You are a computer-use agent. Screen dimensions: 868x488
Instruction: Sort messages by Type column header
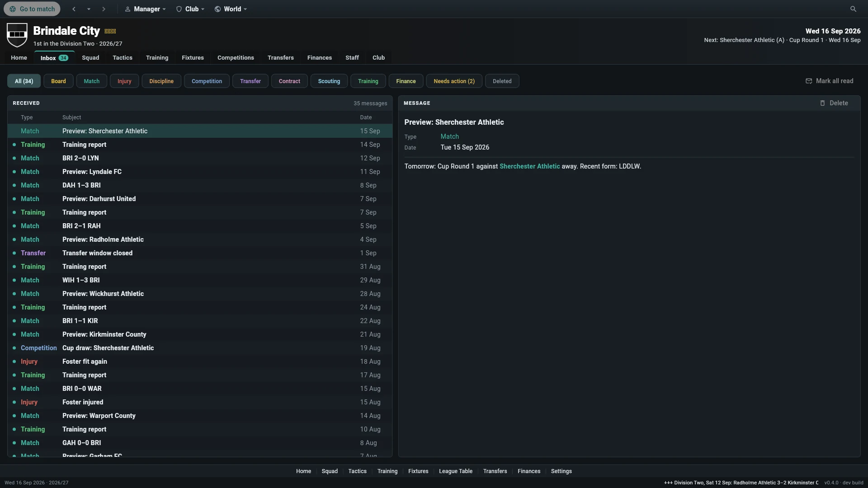27,117
